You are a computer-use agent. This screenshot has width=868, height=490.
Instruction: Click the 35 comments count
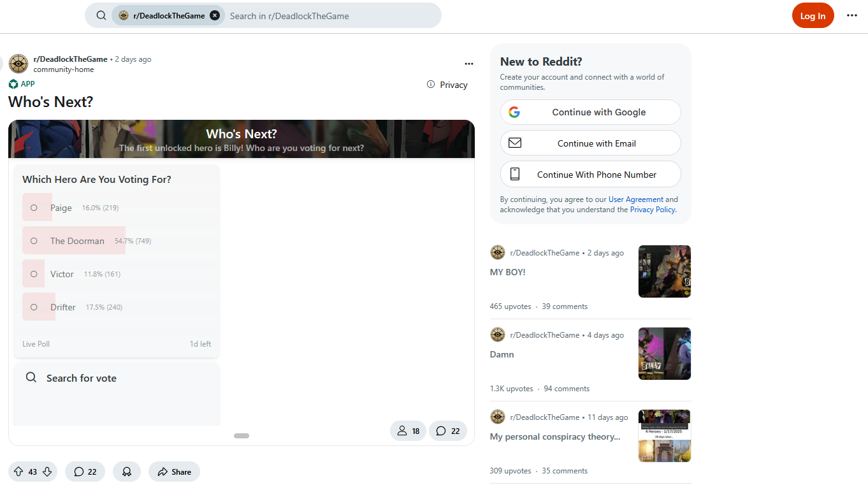click(565, 471)
